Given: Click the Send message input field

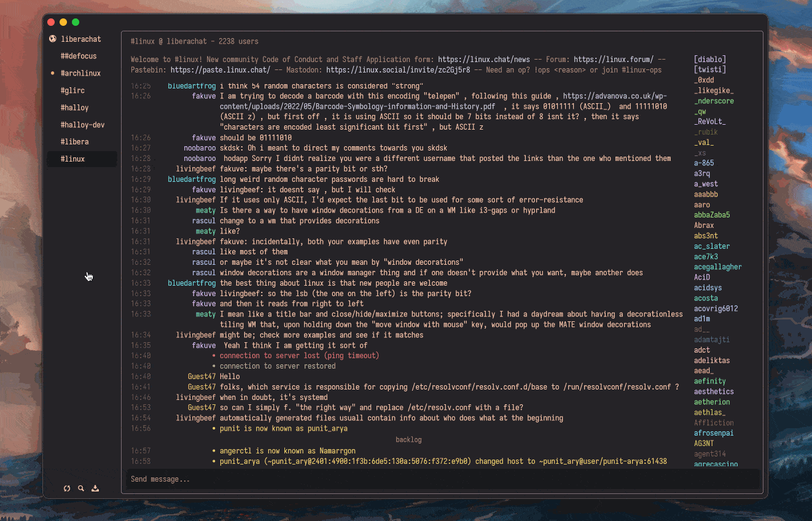Looking at the screenshot, I should click(x=443, y=479).
